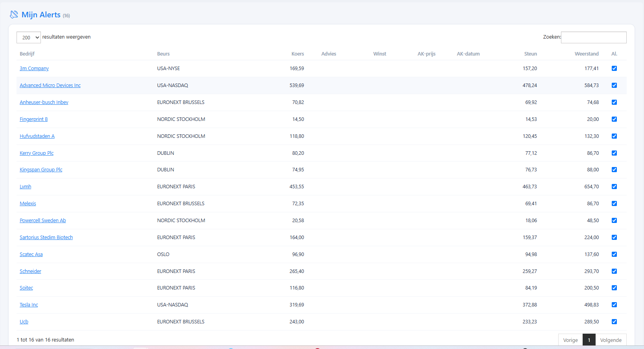Open the Anheuser-busch Inbev link
Screen dimensions: 644x349
pos(44,102)
